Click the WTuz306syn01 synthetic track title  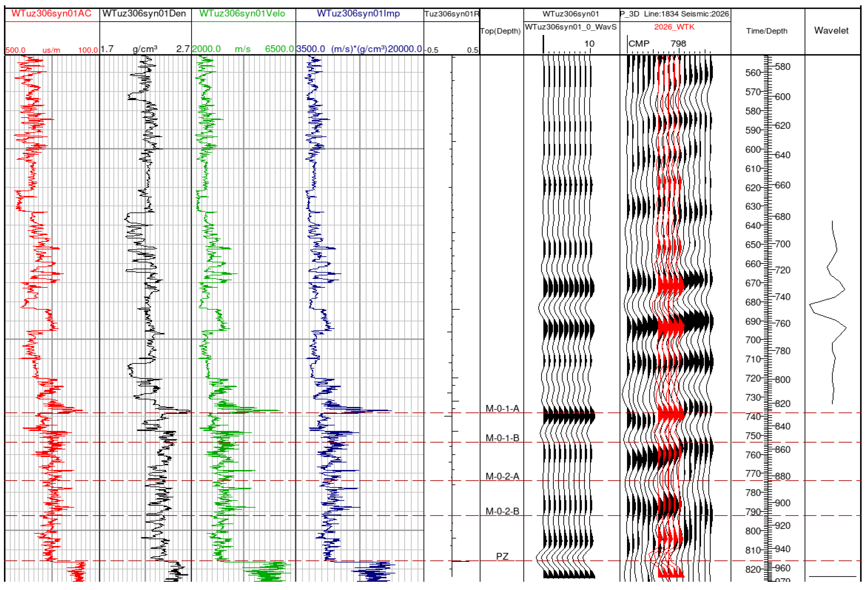click(x=571, y=14)
